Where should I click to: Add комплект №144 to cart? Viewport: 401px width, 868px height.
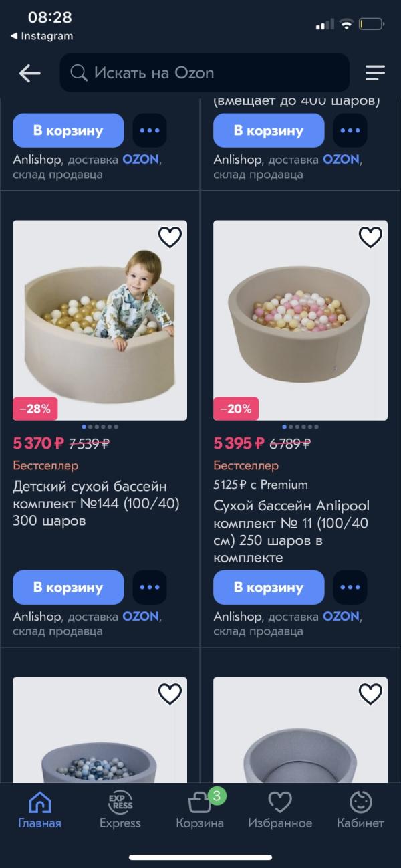68,588
